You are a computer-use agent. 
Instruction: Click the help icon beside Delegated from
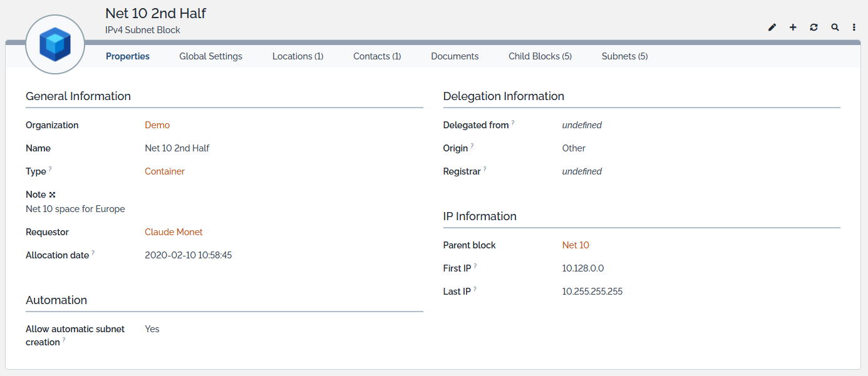513,123
